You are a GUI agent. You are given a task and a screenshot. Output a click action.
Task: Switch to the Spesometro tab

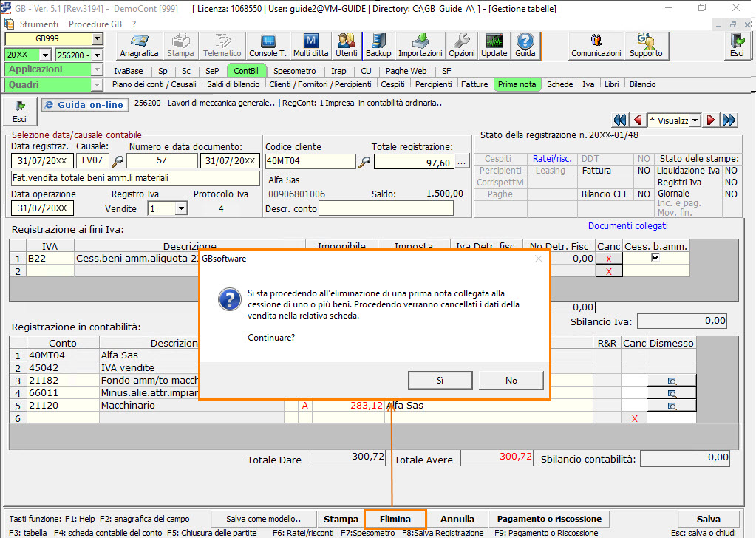coord(295,71)
